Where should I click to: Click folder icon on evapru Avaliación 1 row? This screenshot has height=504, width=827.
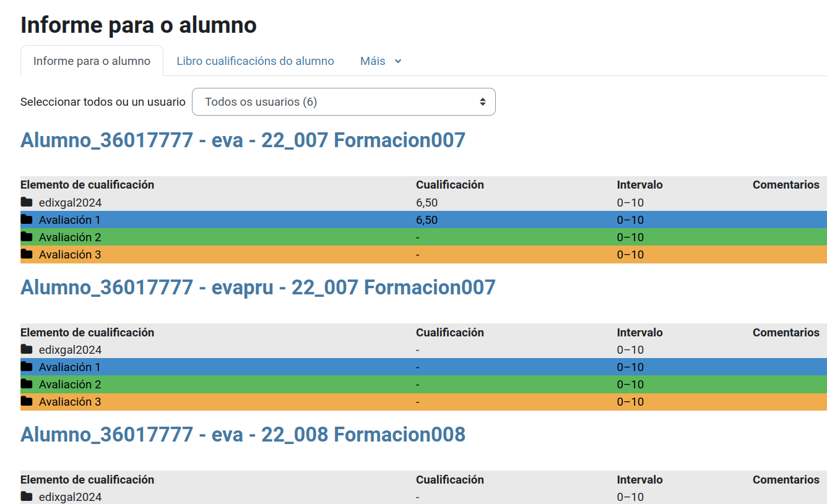[27, 367]
